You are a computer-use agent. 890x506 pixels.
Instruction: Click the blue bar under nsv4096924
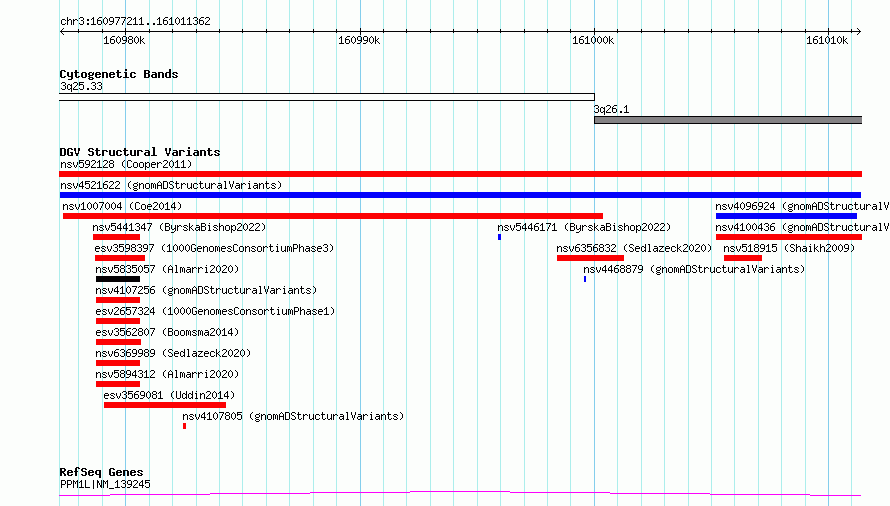click(786, 216)
